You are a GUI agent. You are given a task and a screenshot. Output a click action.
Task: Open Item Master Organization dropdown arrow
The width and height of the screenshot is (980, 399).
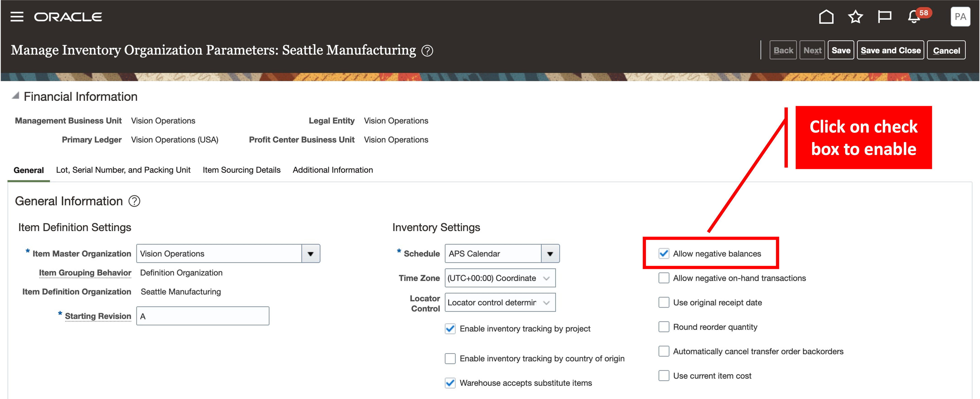click(310, 254)
